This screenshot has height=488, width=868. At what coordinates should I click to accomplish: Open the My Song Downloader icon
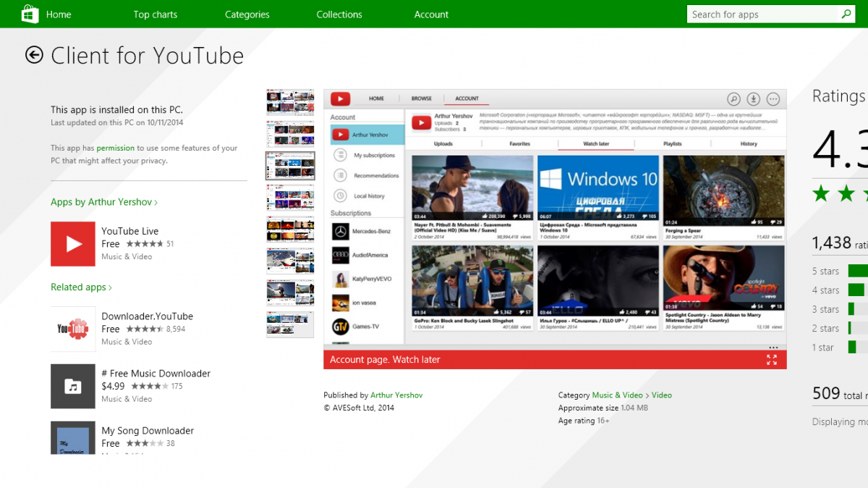tap(73, 437)
